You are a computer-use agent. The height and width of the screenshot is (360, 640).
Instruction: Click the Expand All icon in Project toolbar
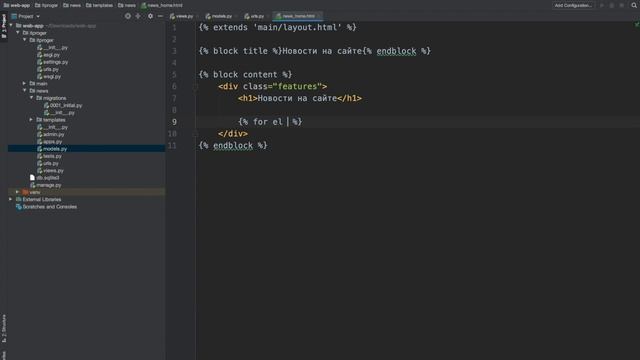pyautogui.click(x=138, y=16)
